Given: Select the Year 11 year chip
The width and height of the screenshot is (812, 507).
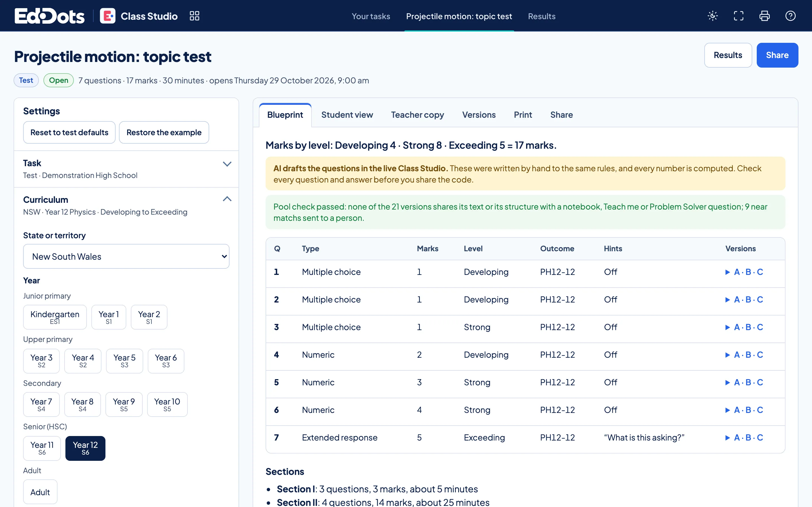Looking at the screenshot, I should 42,448.
